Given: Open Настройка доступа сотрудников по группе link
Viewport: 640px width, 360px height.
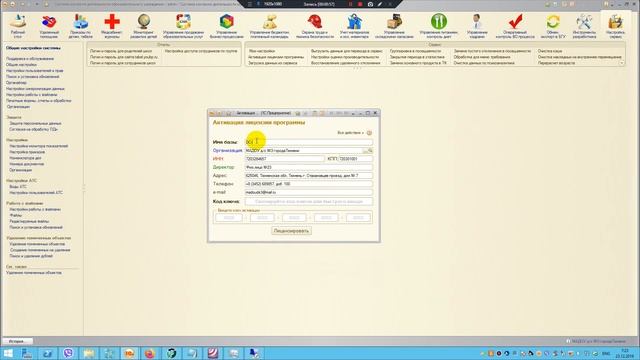Looking at the screenshot, I should [x=201, y=51].
